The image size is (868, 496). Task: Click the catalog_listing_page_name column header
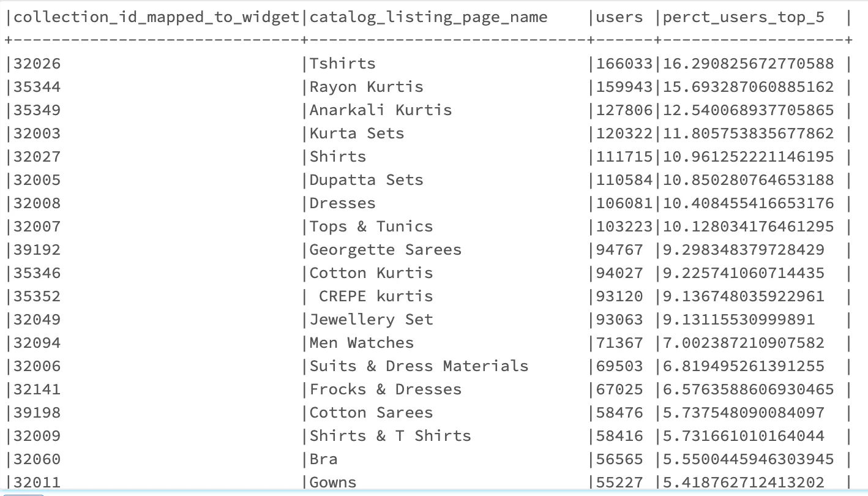(428, 17)
